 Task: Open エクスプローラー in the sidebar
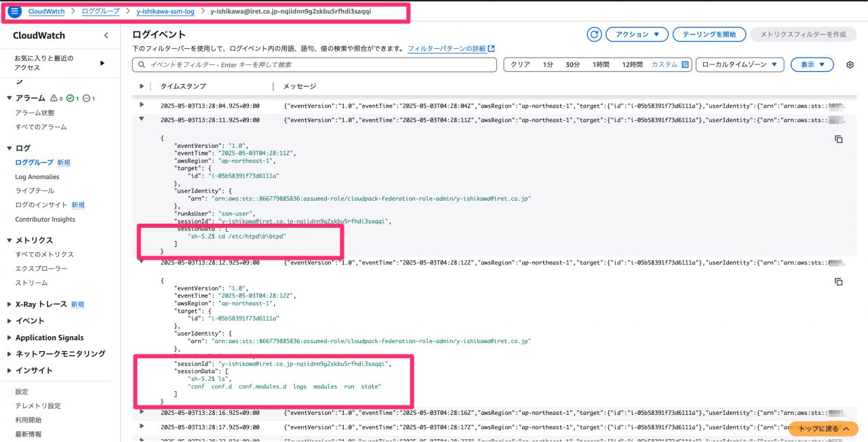[x=41, y=268]
